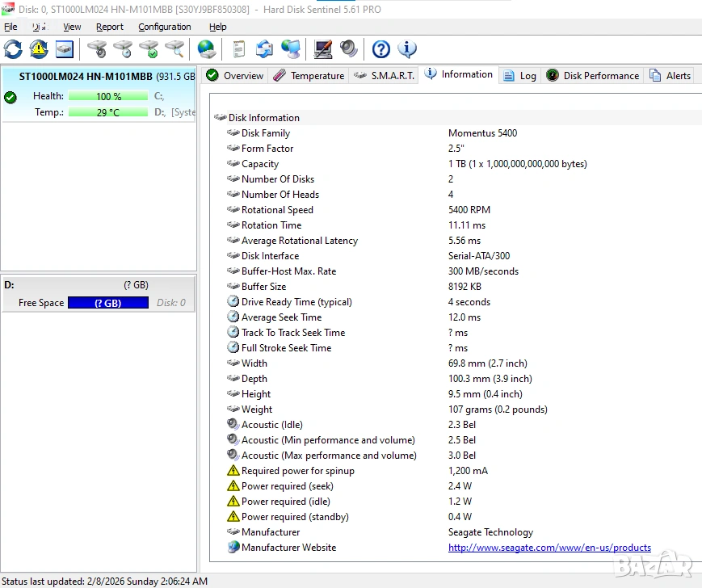Screen dimensions: 702x588
Task: Click the Refresh toolbar icon
Action: [x=13, y=49]
